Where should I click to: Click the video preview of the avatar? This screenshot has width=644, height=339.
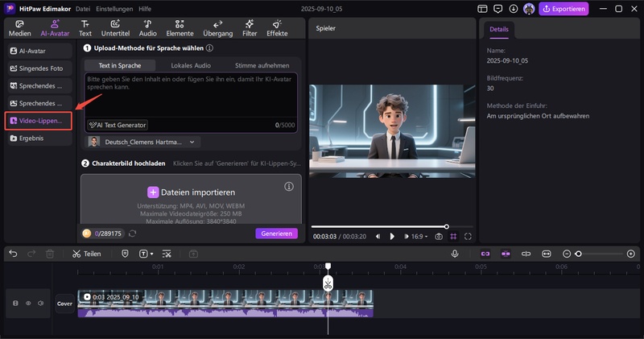[392, 131]
